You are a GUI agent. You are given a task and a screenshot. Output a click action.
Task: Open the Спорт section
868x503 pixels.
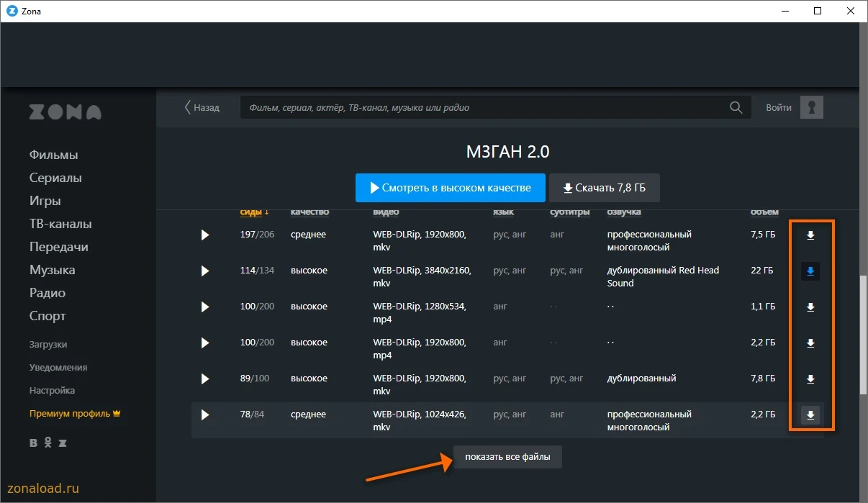tap(48, 316)
